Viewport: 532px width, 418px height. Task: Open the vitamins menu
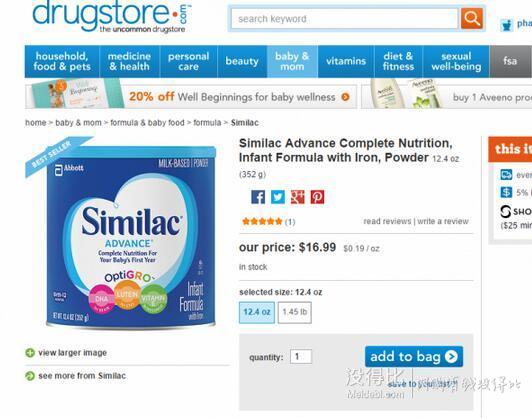346,61
